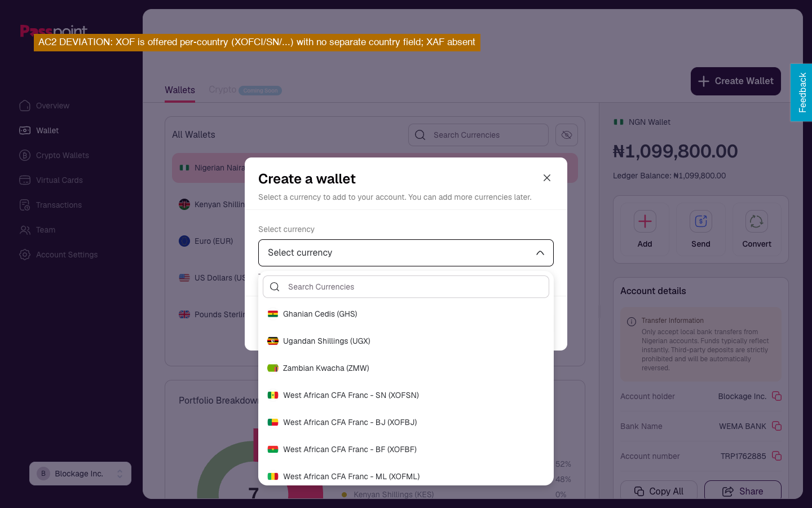Expand the Blockage Inc. account switcher
This screenshot has width=812, height=508.
tap(80, 474)
